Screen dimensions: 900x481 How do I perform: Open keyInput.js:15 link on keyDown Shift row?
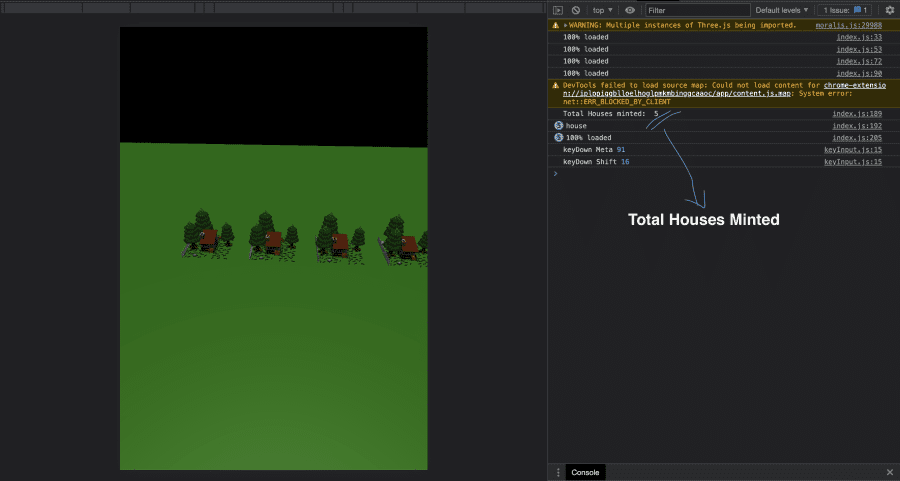tap(853, 162)
